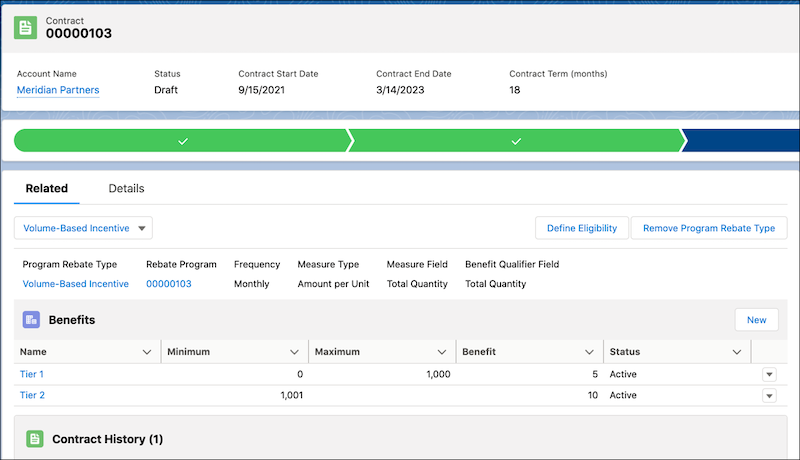This screenshot has height=460, width=800.
Task: Click the Tier 1 maximum value 1,000
Action: (x=438, y=374)
